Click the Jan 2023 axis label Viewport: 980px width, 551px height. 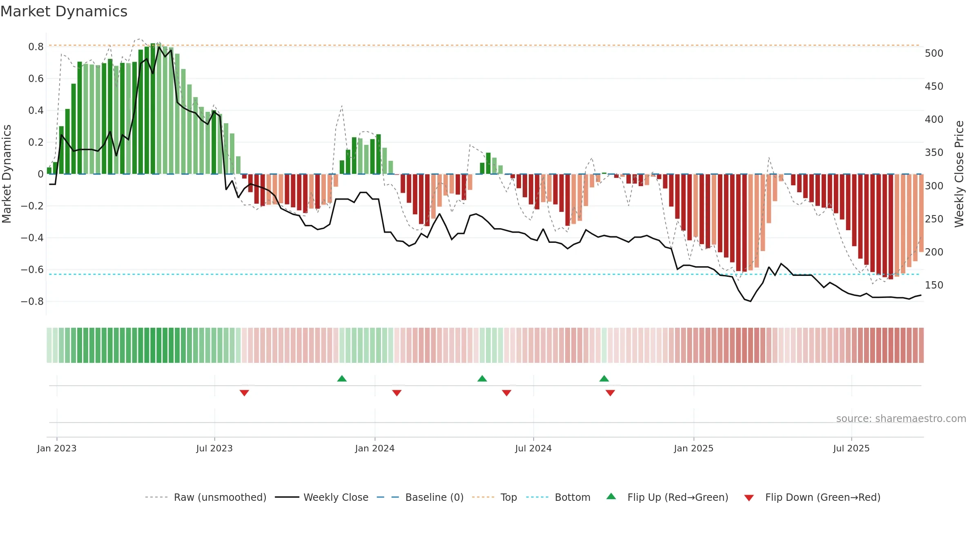57,448
